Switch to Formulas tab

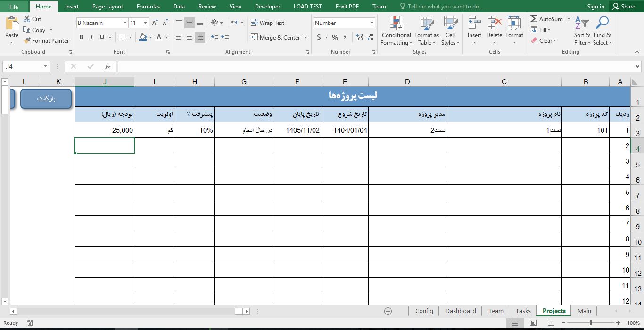point(148,7)
